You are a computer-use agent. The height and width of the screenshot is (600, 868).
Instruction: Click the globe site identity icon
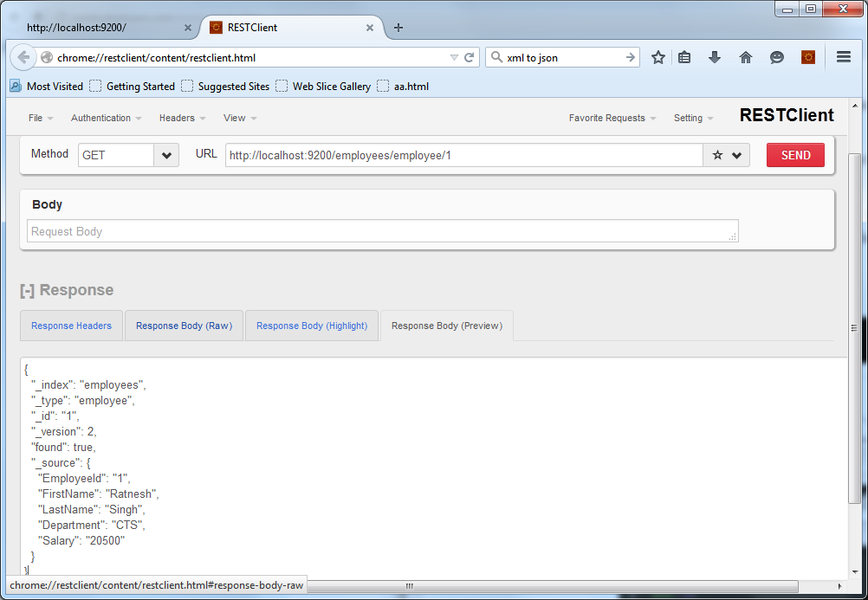47,57
